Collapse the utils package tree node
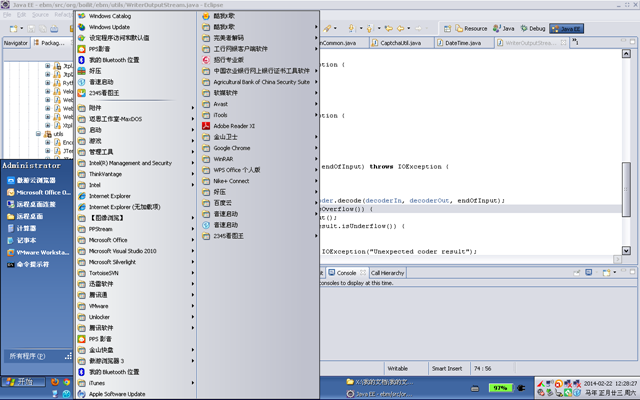Image resolution: width=640 pixels, height=400 pixels. (39, 132)
